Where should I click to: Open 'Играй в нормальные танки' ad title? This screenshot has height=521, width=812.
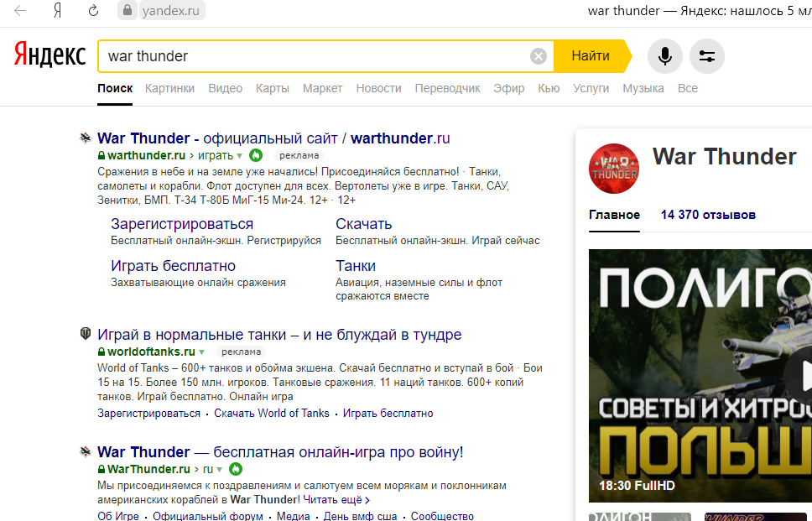279,335
